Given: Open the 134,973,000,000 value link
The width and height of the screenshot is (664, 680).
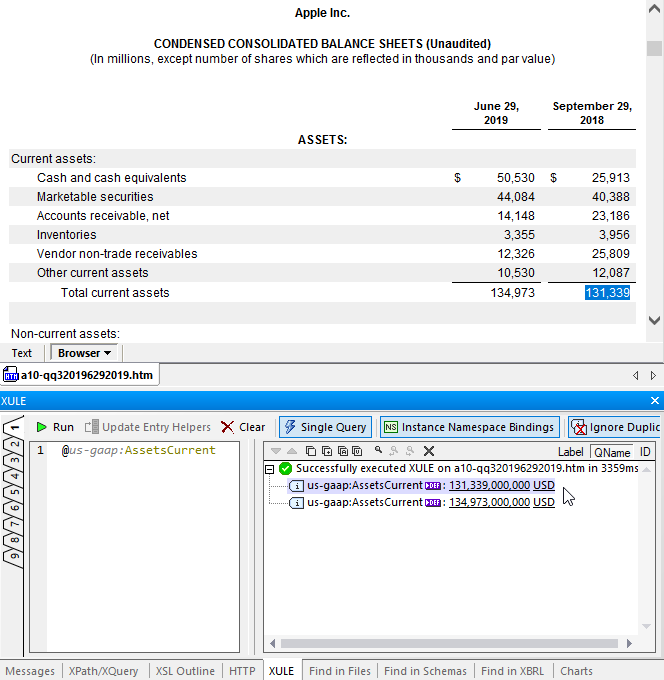Looking at the screenshot, I should coord(489,502).
